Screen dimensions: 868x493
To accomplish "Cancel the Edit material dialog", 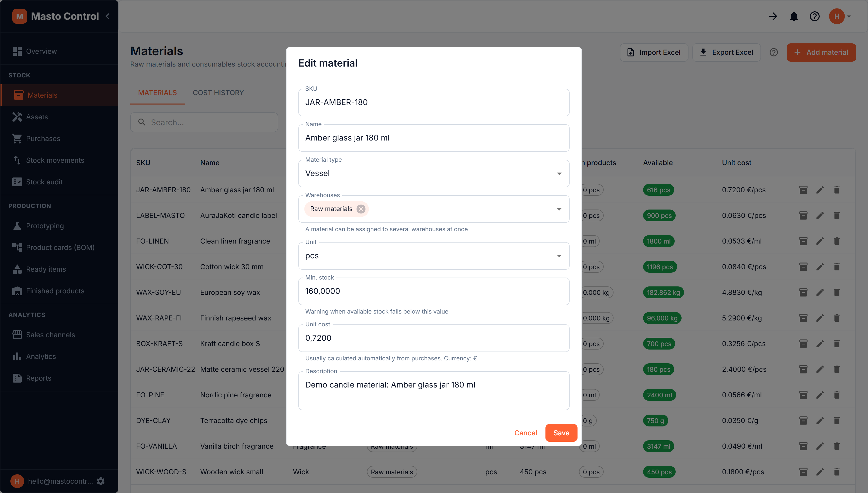I will [525, 433].
